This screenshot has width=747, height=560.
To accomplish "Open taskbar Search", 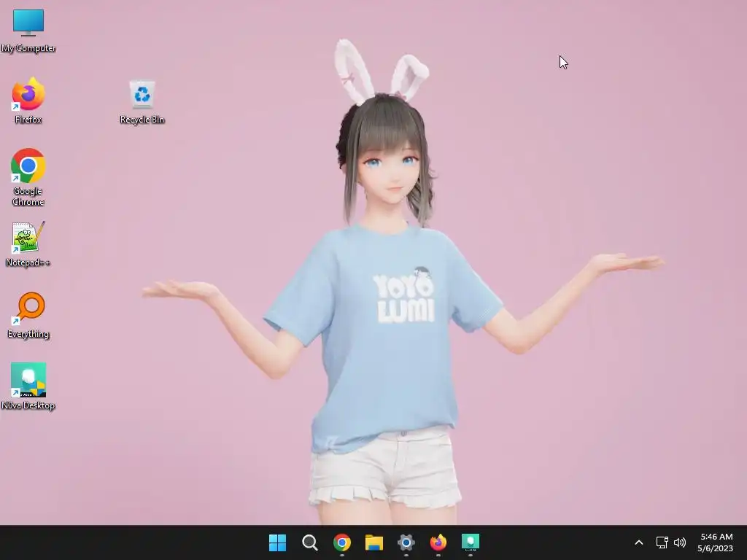I will point(309,542).
